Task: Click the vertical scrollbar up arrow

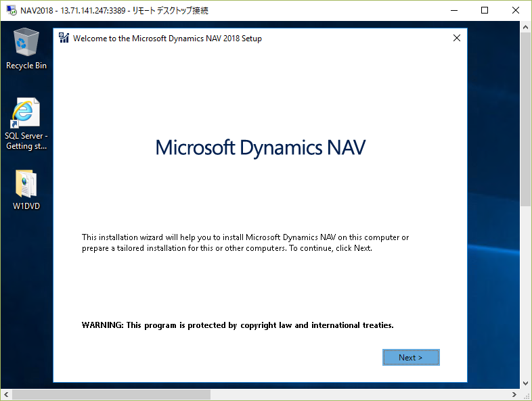Action: pos(525,27)
